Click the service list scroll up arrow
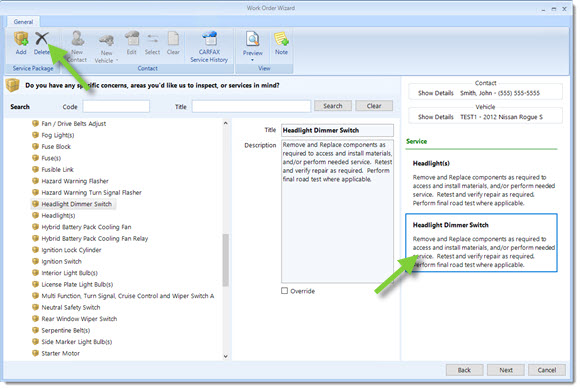 click(x=226, y=123)
